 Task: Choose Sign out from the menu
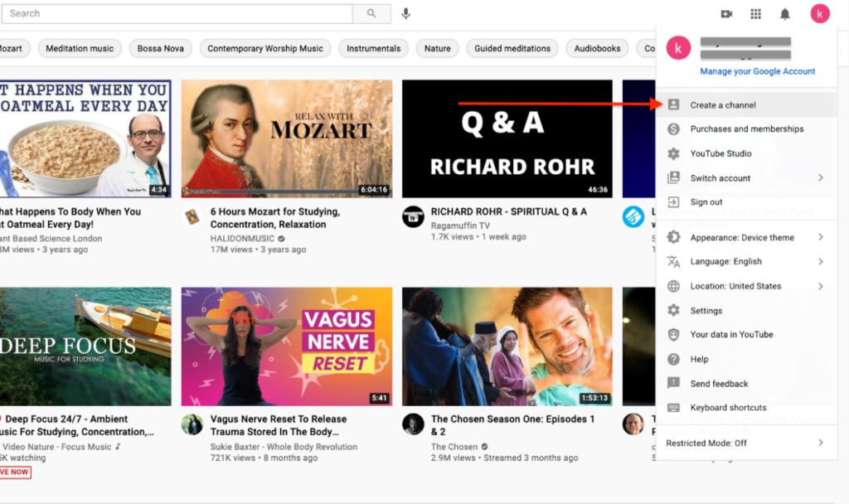point(706,202)
